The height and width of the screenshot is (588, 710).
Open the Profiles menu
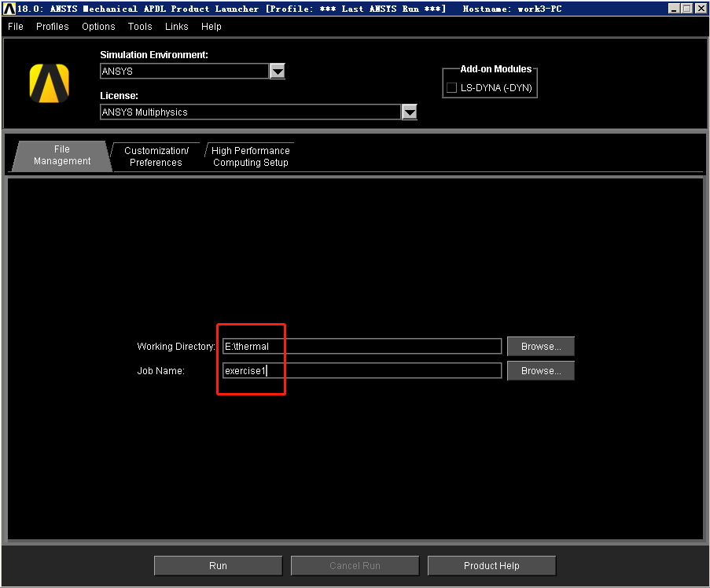pos(53,27)
